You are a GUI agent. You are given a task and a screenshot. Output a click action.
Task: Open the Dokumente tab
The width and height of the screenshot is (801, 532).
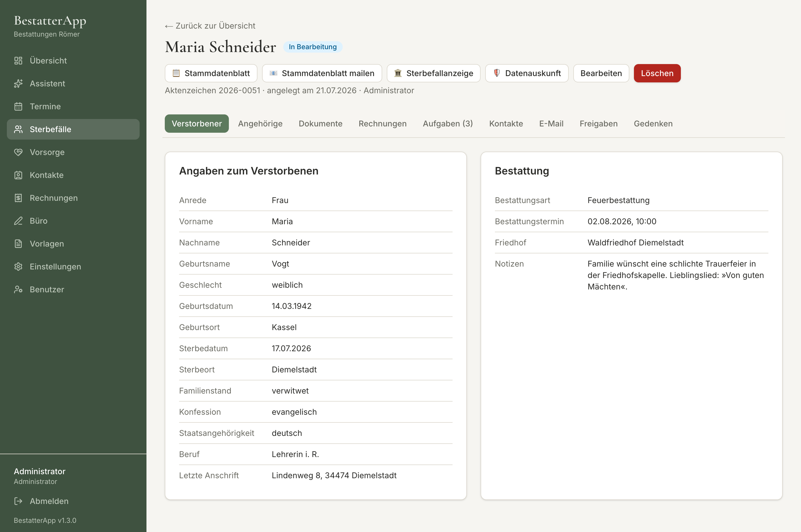(321, 124)
